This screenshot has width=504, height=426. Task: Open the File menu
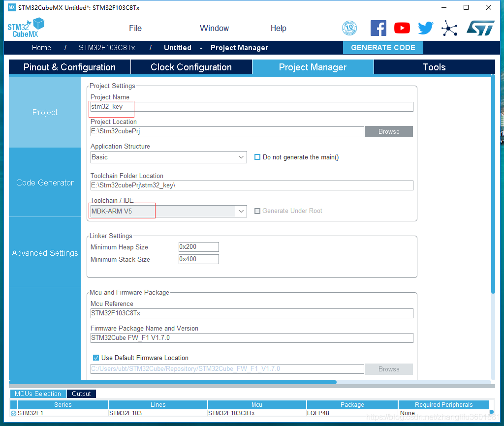pos(135,28)
